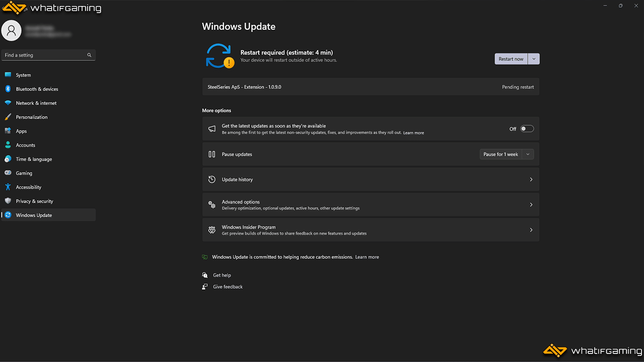Image resolution: width=644 pixels, height=362 pixels.
Task: Click the Give feedback link
Action: tap(228, 287)
